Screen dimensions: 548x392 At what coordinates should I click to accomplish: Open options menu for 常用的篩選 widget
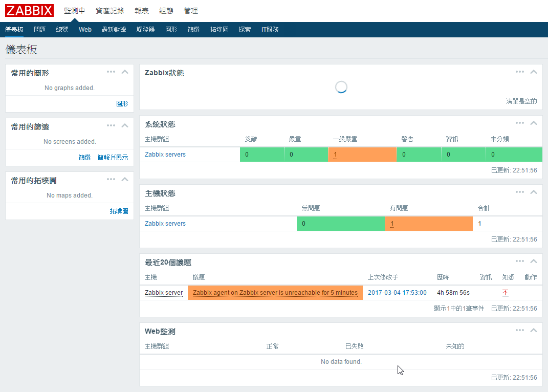point(111,125)
